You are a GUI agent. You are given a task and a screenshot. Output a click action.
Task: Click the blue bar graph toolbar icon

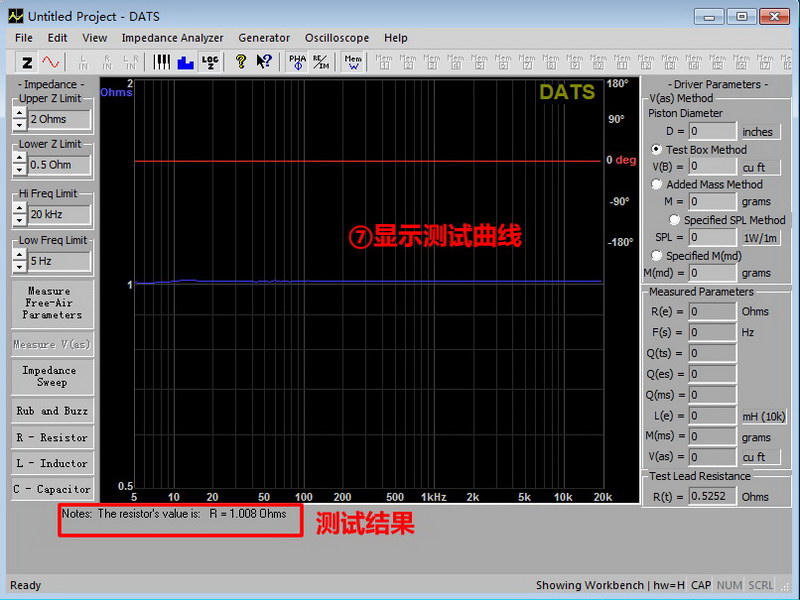tap(185, 62)
